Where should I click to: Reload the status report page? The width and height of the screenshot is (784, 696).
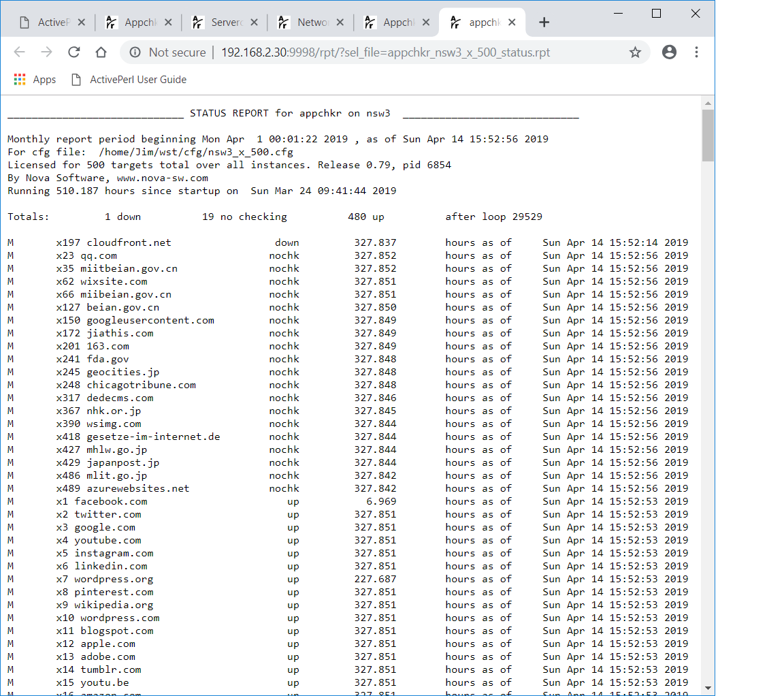74,52
